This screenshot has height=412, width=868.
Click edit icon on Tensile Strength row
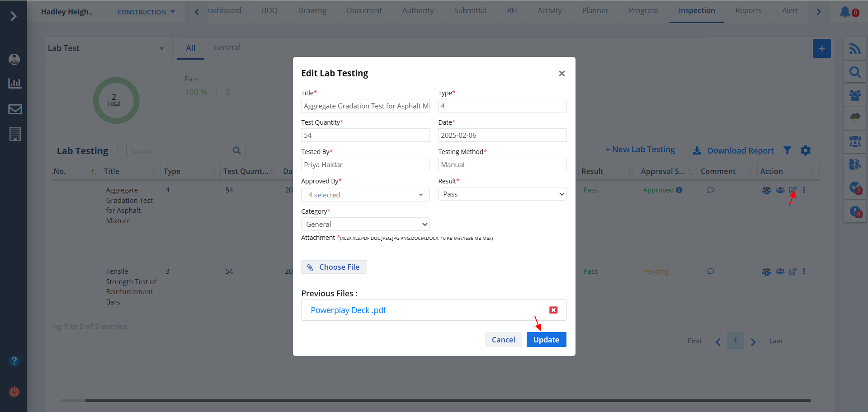793,272
